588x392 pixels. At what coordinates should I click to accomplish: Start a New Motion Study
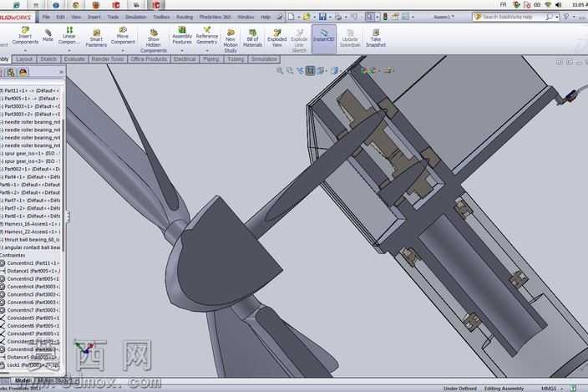click(231, 40)
